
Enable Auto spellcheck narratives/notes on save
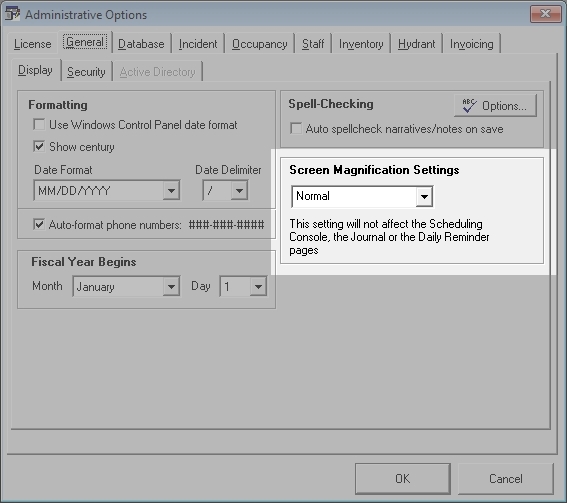[x=296, y=128]
